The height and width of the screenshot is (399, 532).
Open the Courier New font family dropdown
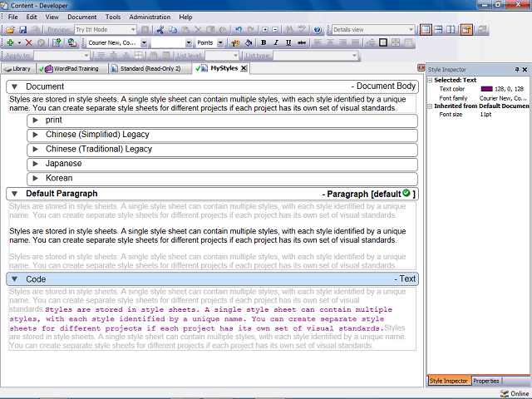click(144, 42)
